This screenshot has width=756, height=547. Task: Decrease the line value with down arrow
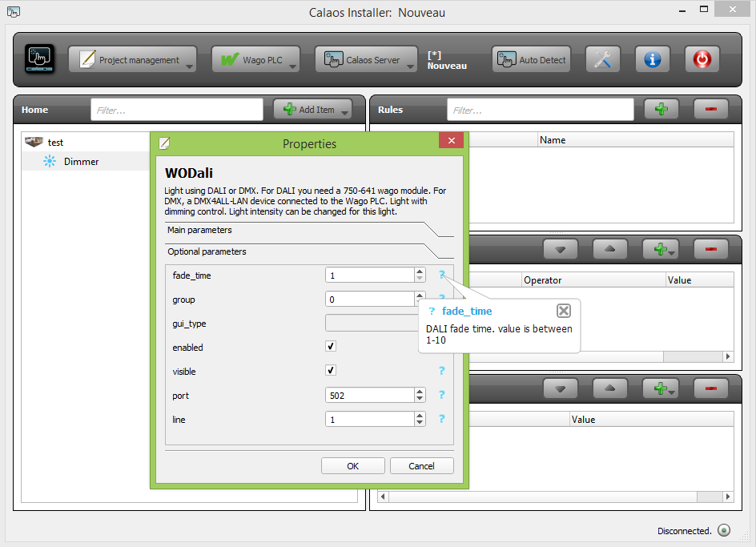click(420, 423)
